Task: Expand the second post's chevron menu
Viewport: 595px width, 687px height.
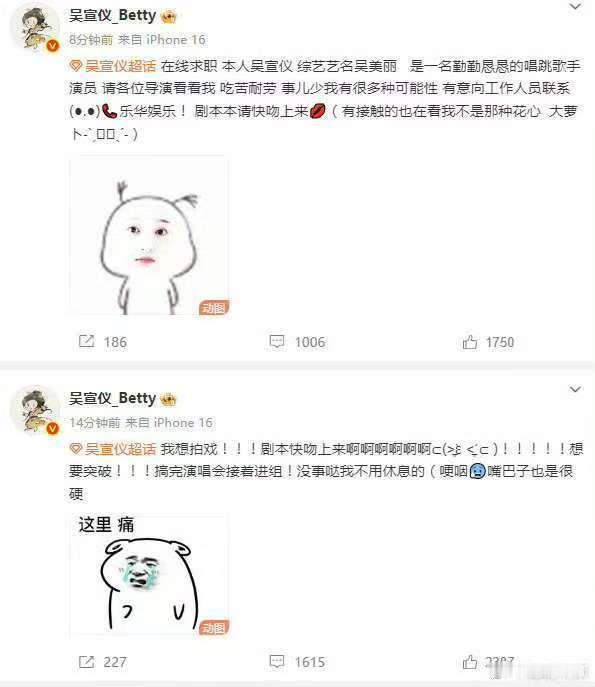Action: pyautogui.click(x=575, y=389)
